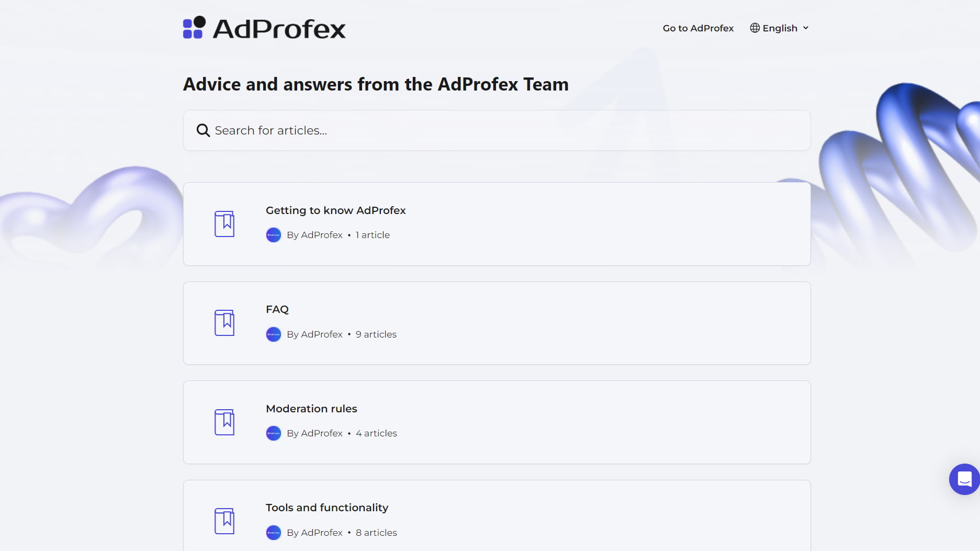Click the book icon beside Tools and functionality

[x=224, y=521]
